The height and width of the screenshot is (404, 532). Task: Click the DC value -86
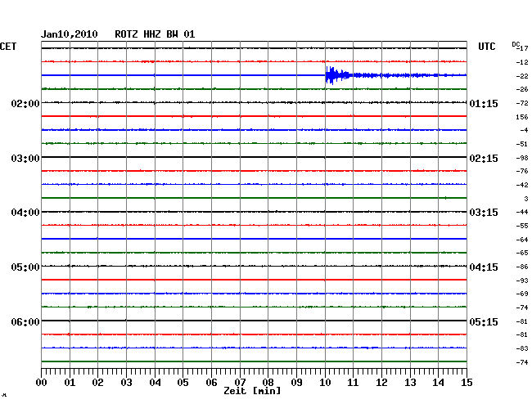pos(522,267)
